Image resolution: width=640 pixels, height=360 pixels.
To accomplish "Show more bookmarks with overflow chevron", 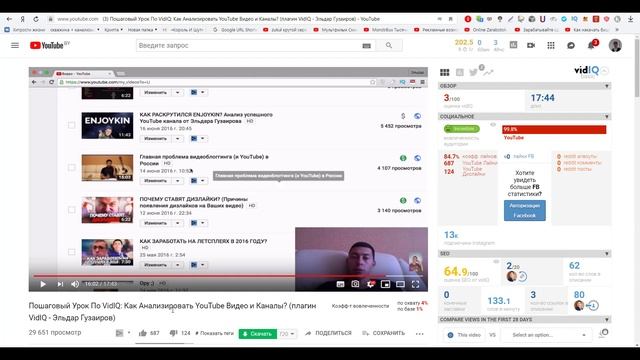I will click(617, 30).
